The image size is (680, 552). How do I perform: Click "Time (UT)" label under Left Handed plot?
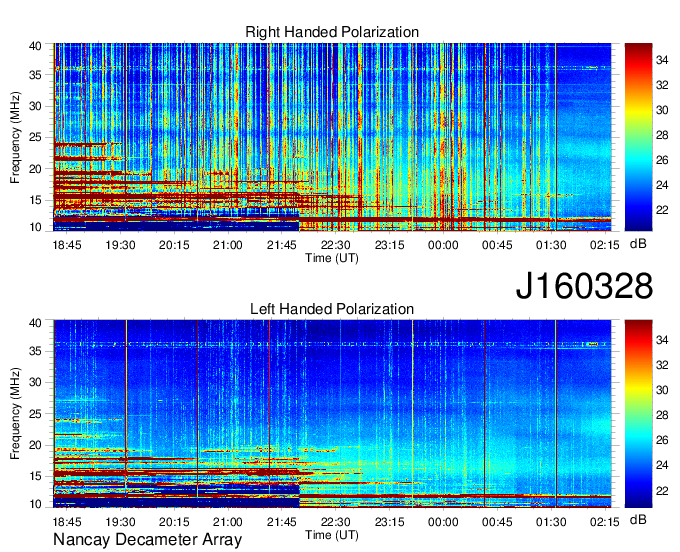coord(332,535)
